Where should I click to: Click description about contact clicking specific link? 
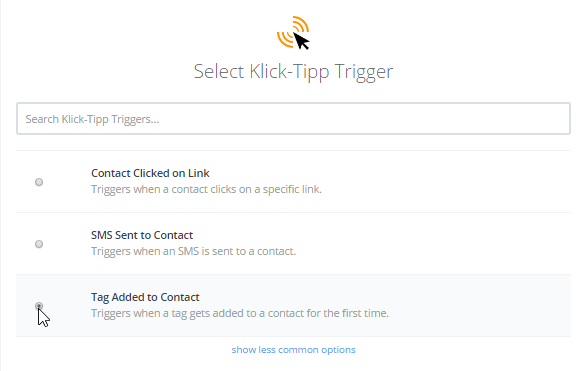point(206,189)
